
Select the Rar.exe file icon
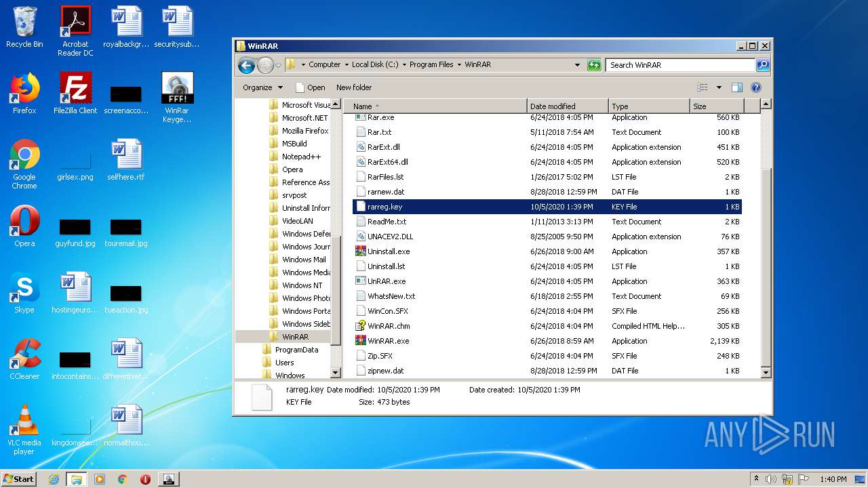(361, 117)
